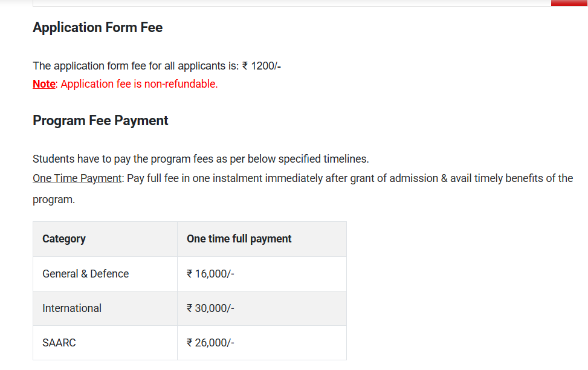Click the SAARC category cell
Image resolution: width=588 pixels, height=370 pixels.
tap(59, 343)
